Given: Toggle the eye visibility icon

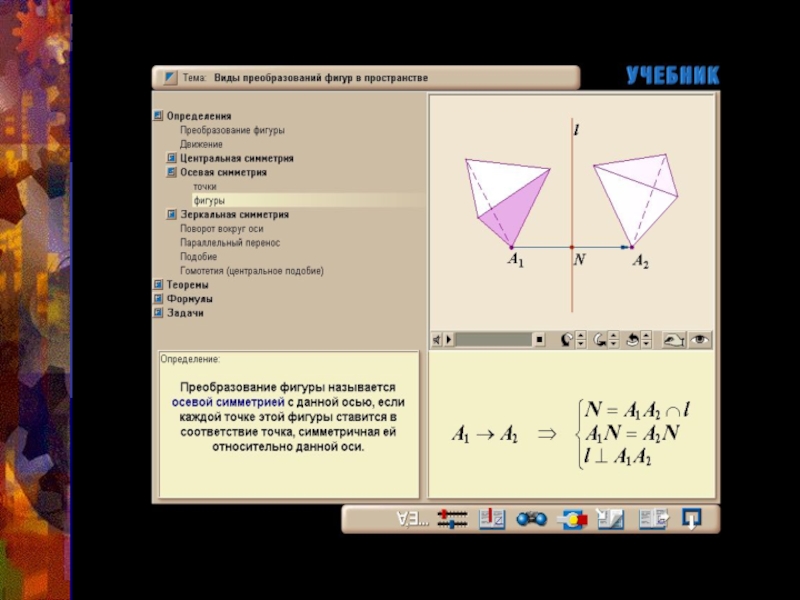Looking at the screenshot, I should pos(700,340).
